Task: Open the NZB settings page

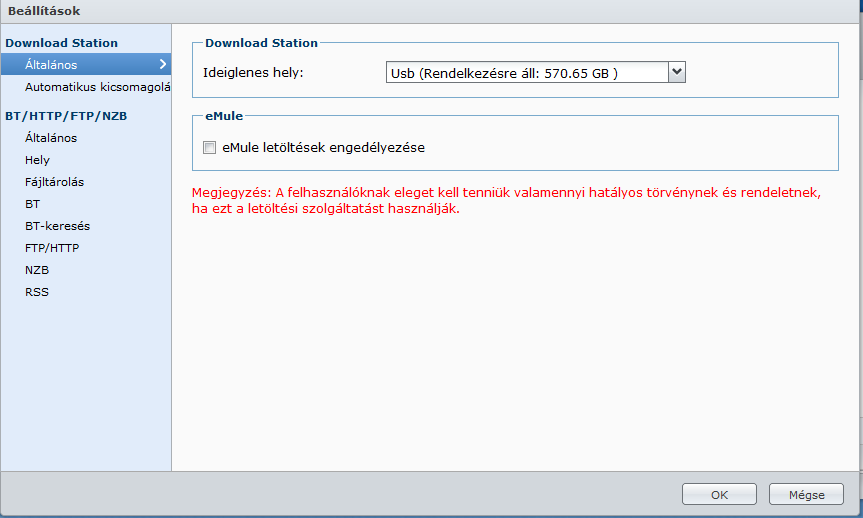Action: click(37, 270)
